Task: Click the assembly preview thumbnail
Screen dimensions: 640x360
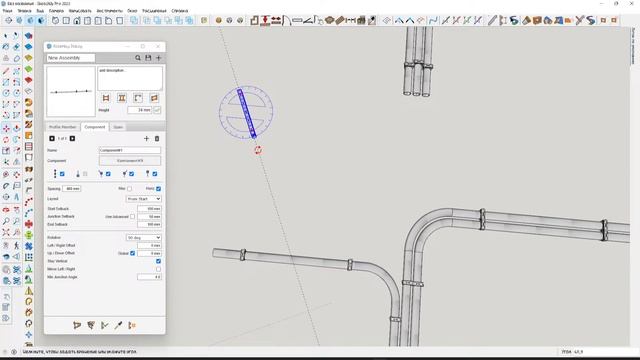Action: (71, 91)
